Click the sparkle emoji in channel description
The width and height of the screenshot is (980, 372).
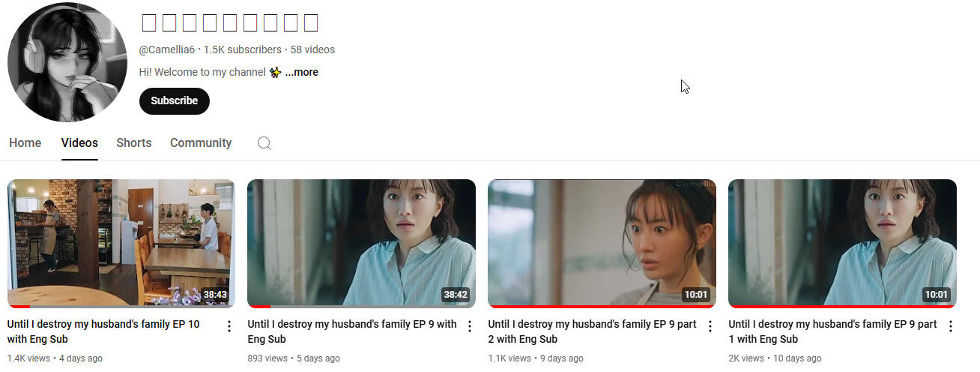275,73
